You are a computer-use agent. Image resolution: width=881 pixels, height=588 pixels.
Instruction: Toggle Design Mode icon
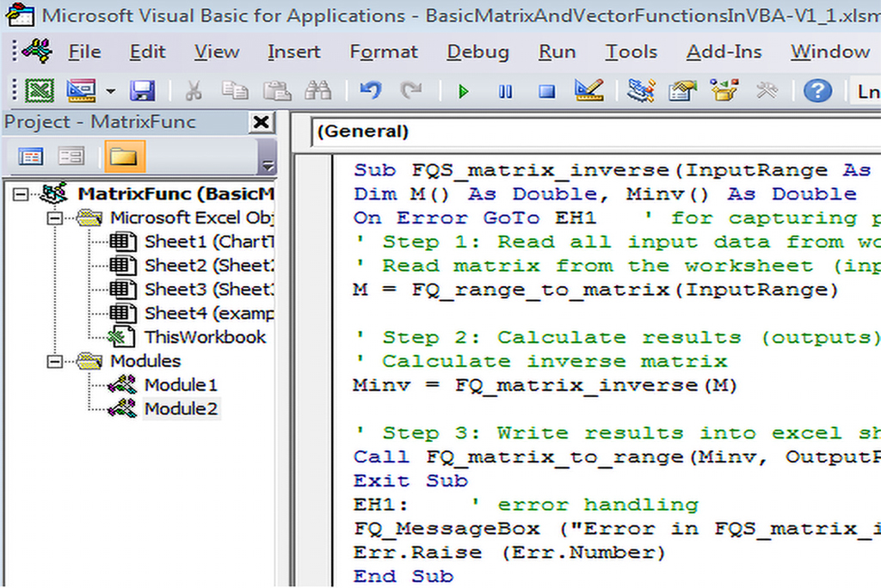tap(589, 90)
